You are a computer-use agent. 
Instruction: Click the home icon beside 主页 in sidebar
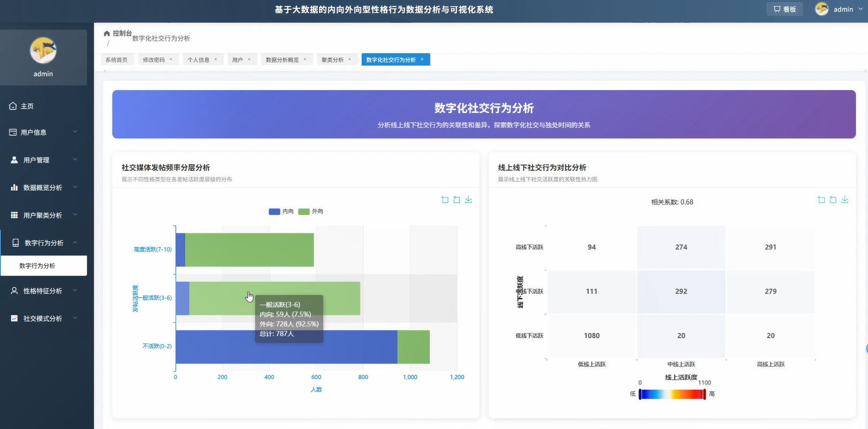[13, 106]
